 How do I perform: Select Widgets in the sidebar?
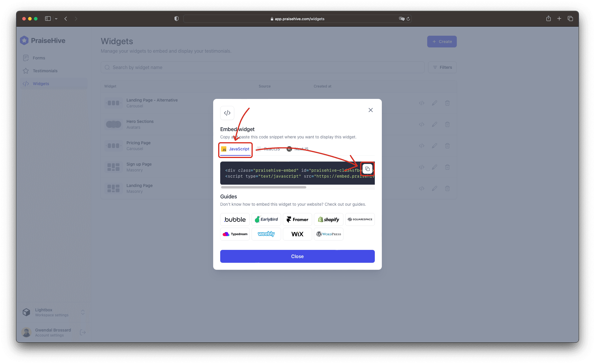pos(41,84)
